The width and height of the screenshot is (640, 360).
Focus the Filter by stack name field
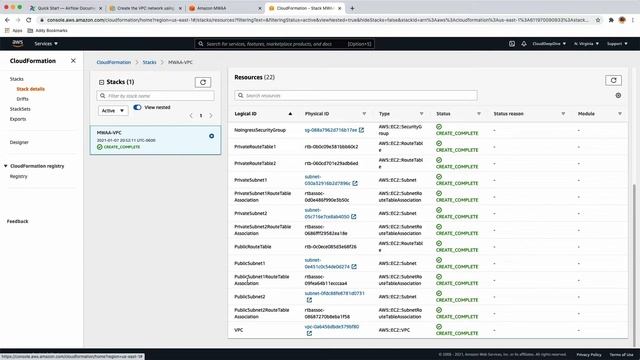156,96
